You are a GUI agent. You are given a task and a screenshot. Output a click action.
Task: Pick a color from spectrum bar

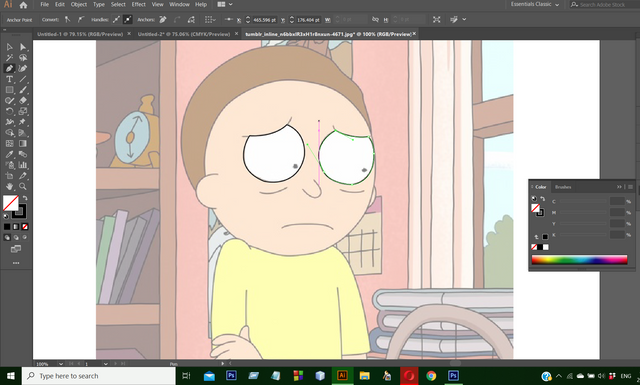pos(579,260)
